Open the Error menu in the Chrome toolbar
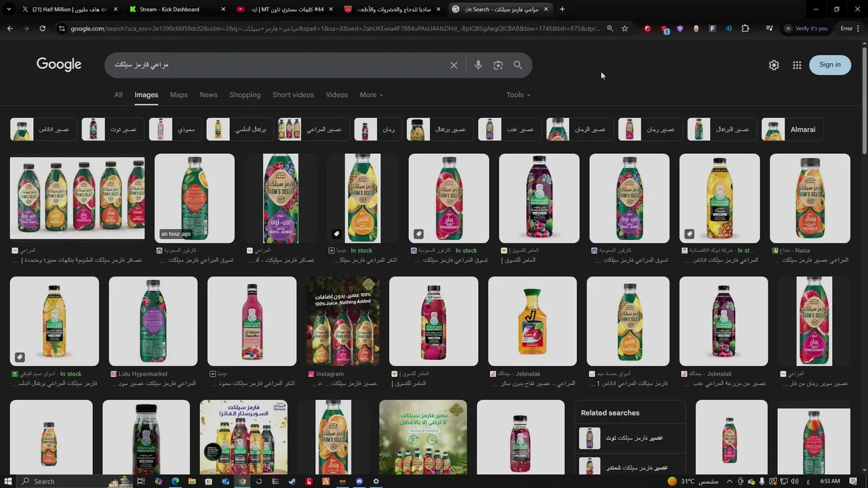This screenshot has width=868, height=488. (x=851, y=28)
